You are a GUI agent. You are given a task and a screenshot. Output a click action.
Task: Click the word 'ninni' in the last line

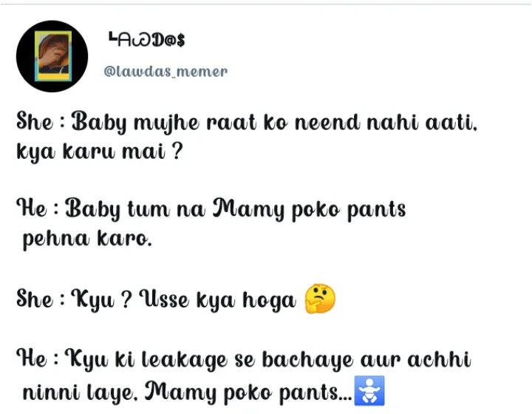point(51,393)
